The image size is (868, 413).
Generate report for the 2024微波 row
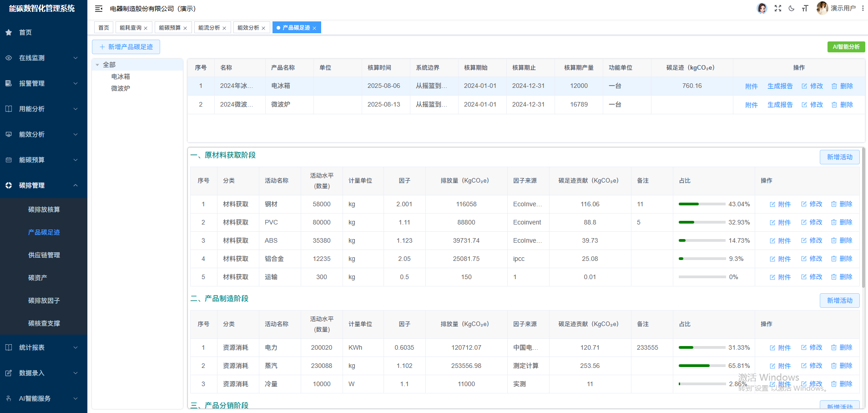[x=780, y=104]
